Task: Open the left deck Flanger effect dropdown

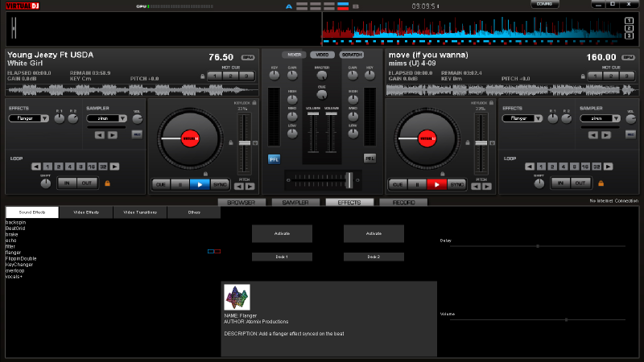Action: click(x=44, y=118)
